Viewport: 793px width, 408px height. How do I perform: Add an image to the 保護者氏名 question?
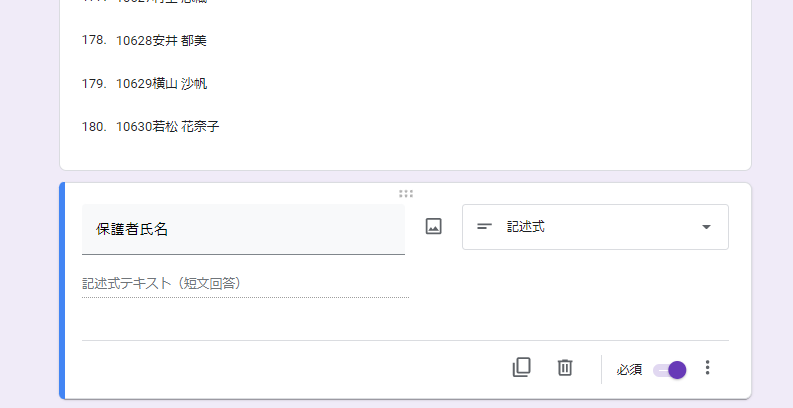(433, 226)
